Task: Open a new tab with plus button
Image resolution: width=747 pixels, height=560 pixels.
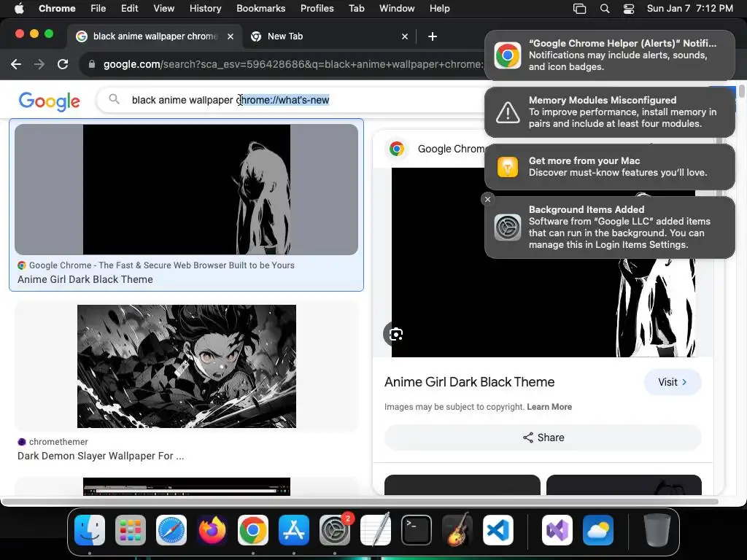Action: point(433,36)
